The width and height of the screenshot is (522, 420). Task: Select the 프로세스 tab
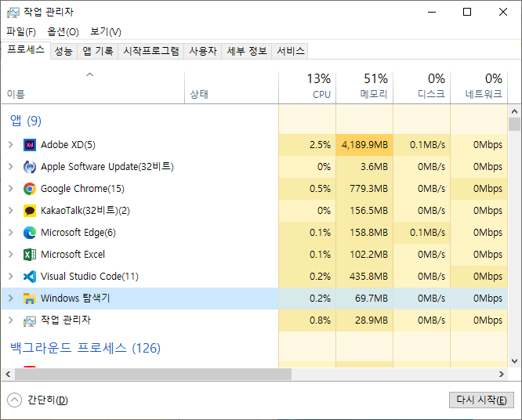[x=26, y=50]
